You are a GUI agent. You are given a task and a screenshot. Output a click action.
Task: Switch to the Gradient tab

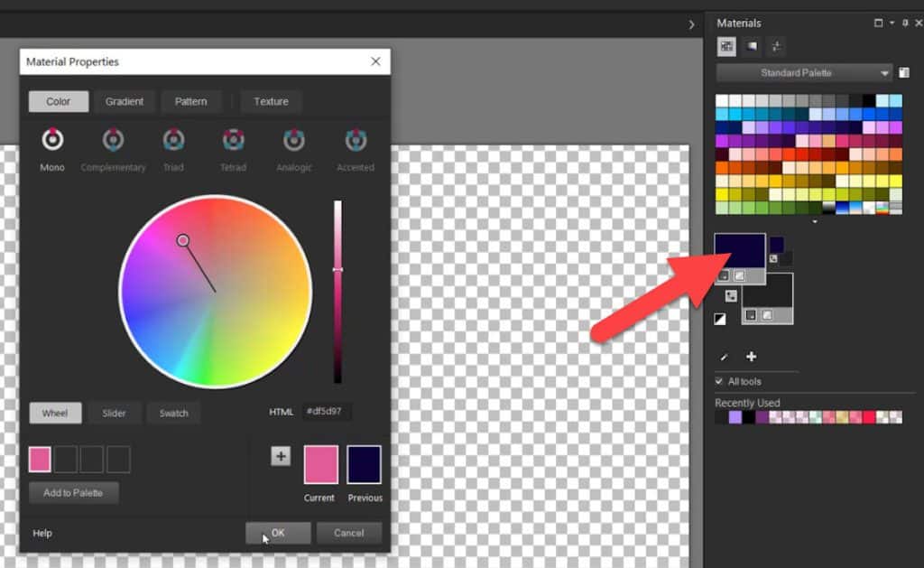coord(125,101)
